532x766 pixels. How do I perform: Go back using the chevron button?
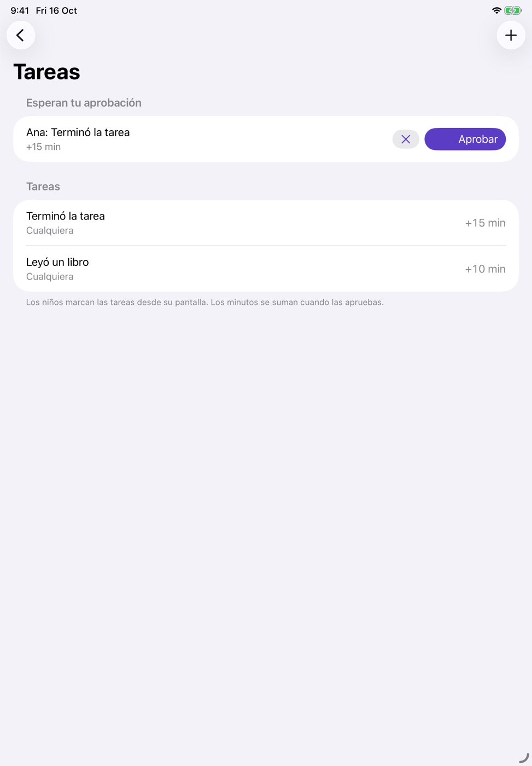[x=21, y=36]
